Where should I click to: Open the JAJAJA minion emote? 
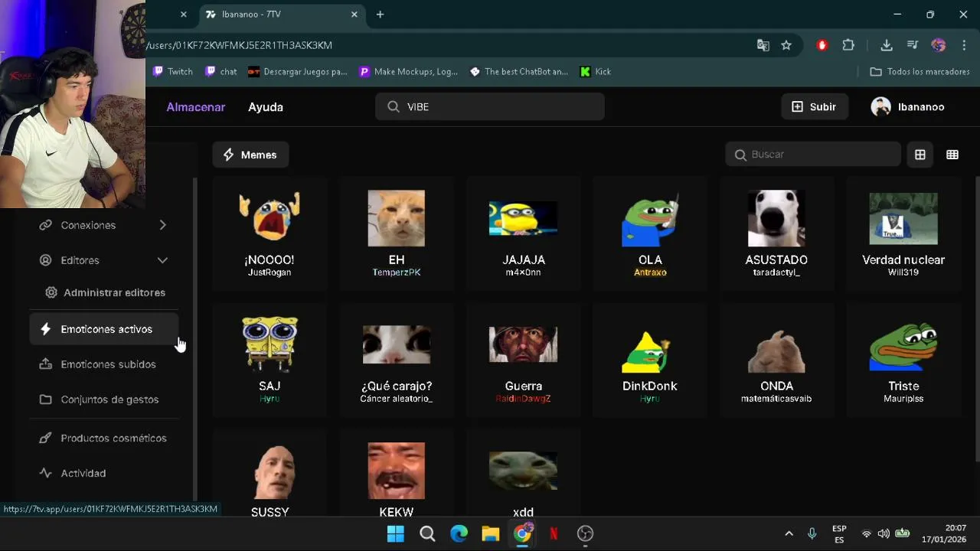pyautogui.click(x=524, y=233)
